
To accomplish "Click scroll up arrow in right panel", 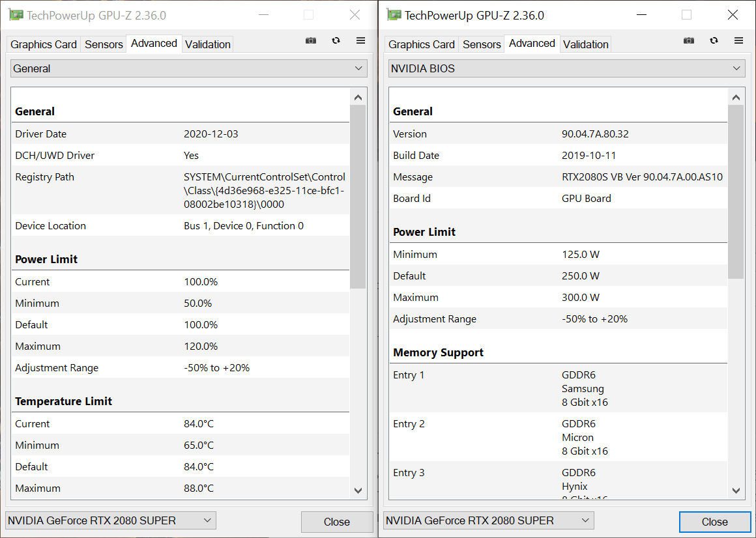I will pyautogui.click(x=736, y=98).
